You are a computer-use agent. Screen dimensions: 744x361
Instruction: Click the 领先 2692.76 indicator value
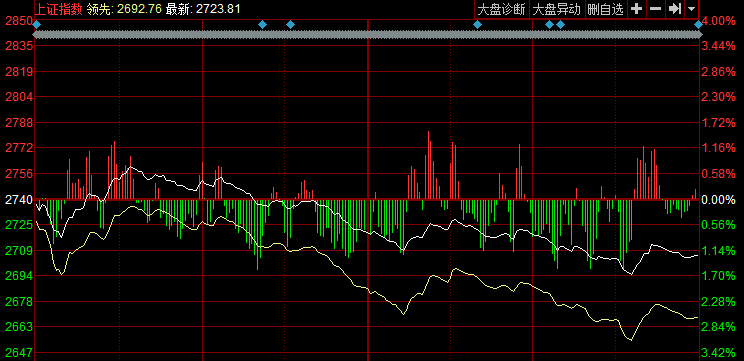[124, 9]
